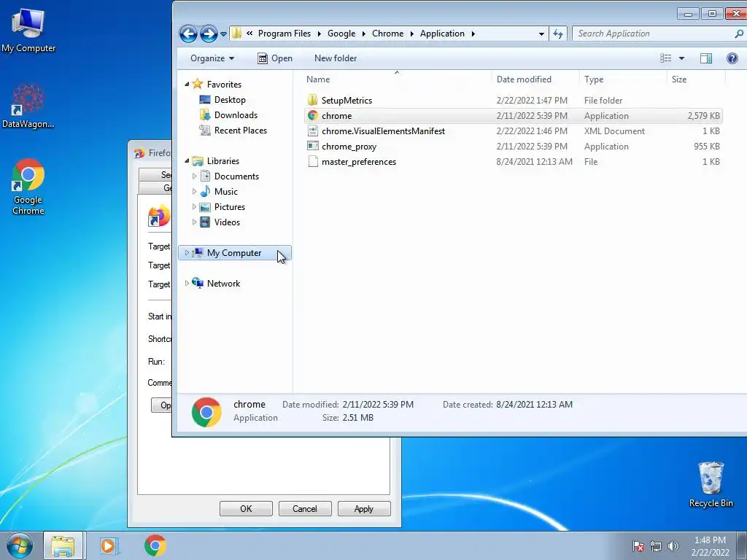
Task: Open the Action Center flag icon
Action: coord(638,545)
